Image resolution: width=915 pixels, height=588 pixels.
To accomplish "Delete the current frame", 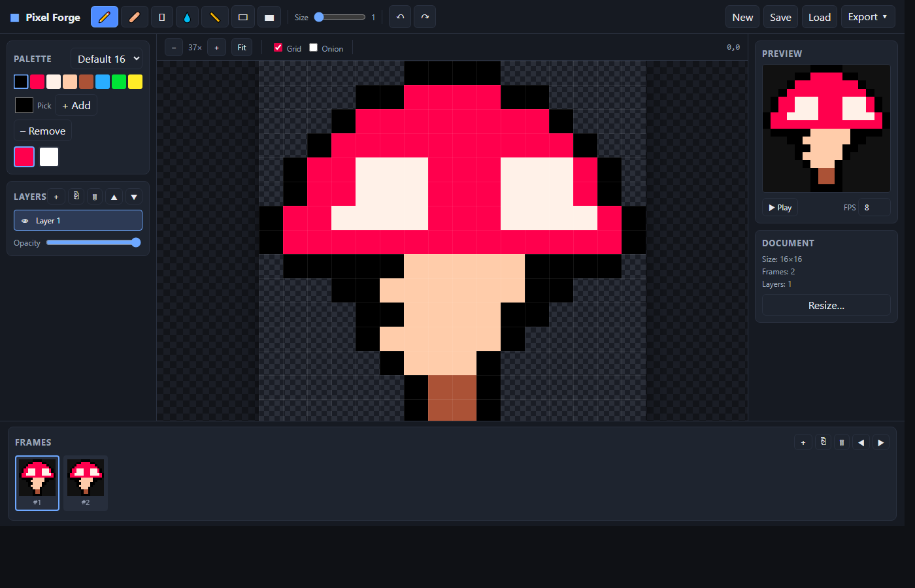I will click(842, 442).
